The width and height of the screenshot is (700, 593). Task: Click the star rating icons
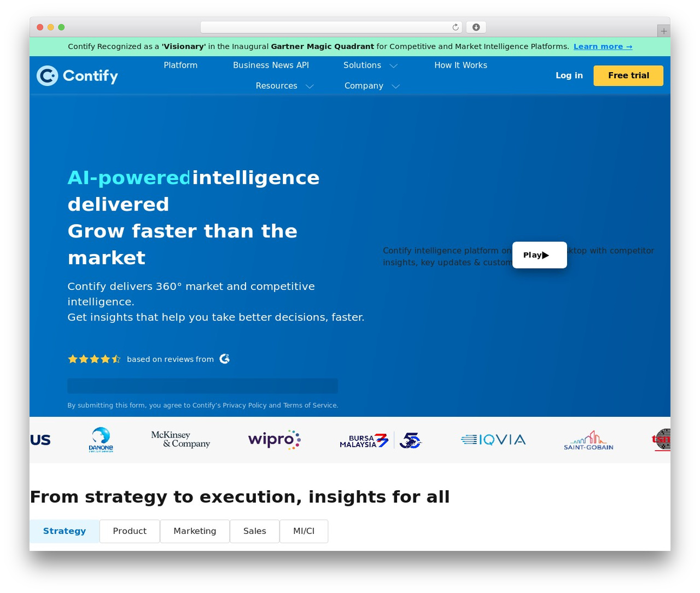(x=94, y=359)
